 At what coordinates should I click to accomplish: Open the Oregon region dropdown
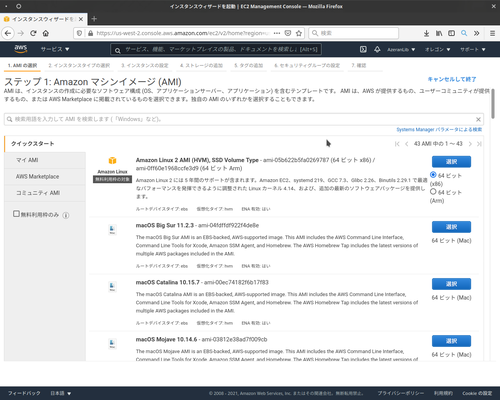[x=437, y=49]
